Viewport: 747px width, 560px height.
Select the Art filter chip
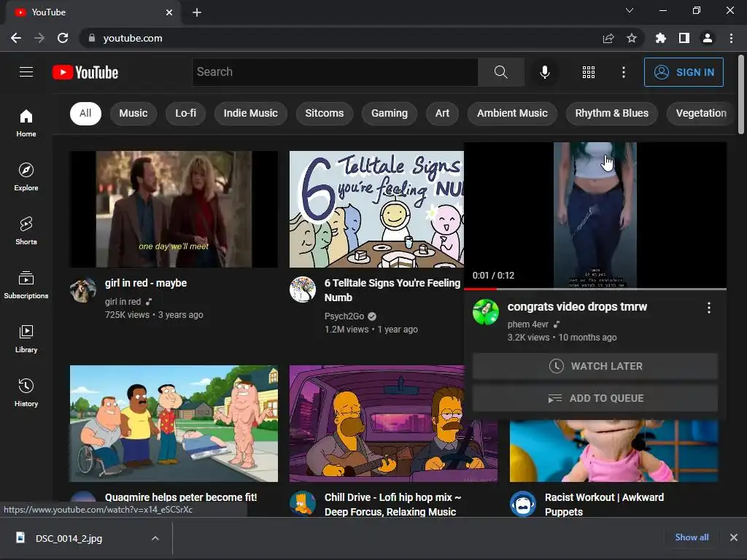442,113
